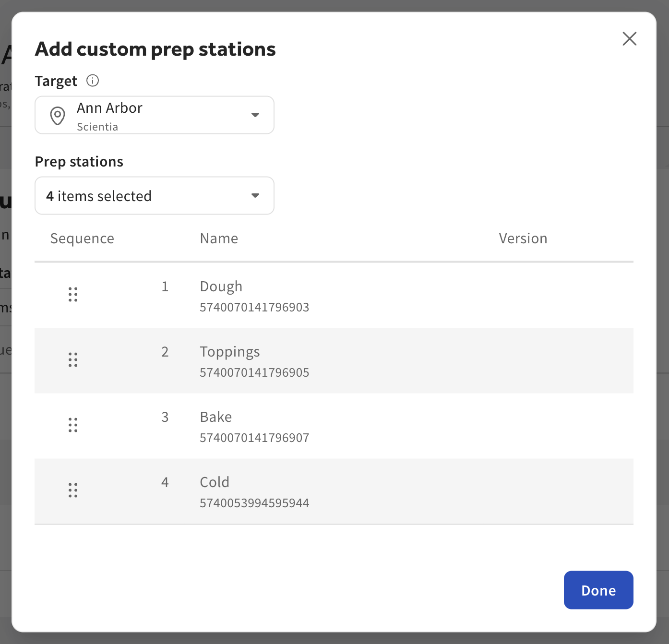Image resolution: width=669 pixels, height=644 pixels.
Task: Click the Prep stations label
Action: click(79, 162)
